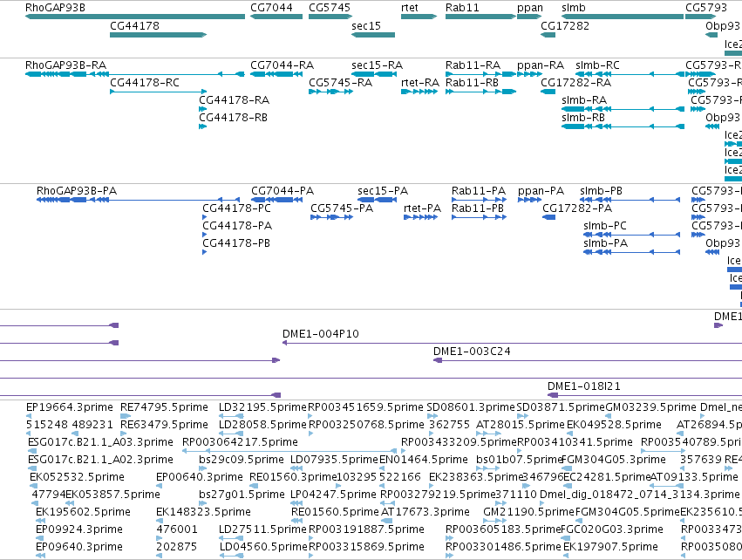Screen dimensions: 742x560
Task: Select EST LD27511.5prime
Action: click(231, 539)
